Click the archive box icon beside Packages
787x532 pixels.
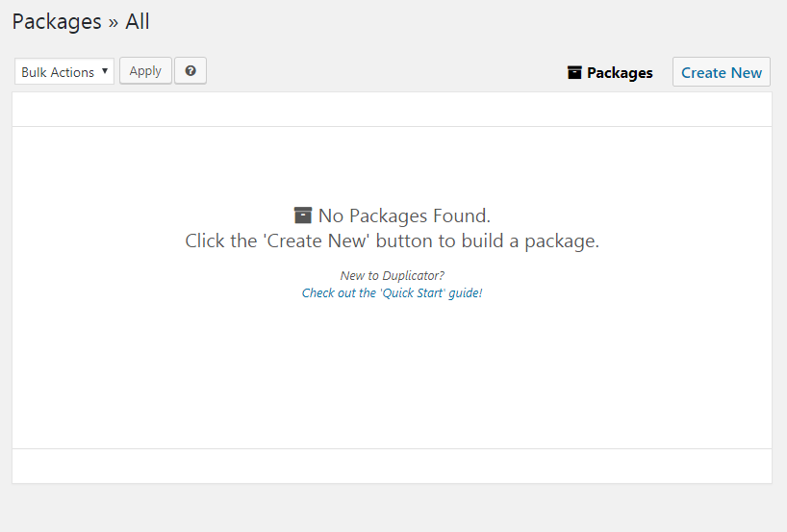574,72
